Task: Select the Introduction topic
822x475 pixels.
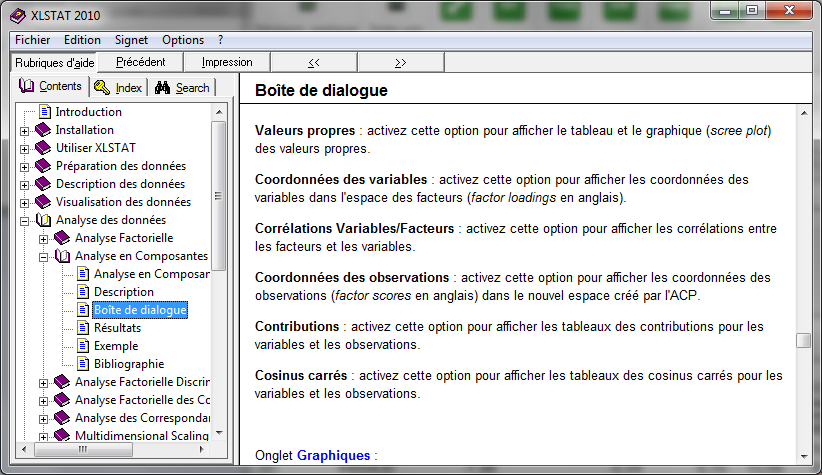Action: [89, 112]
